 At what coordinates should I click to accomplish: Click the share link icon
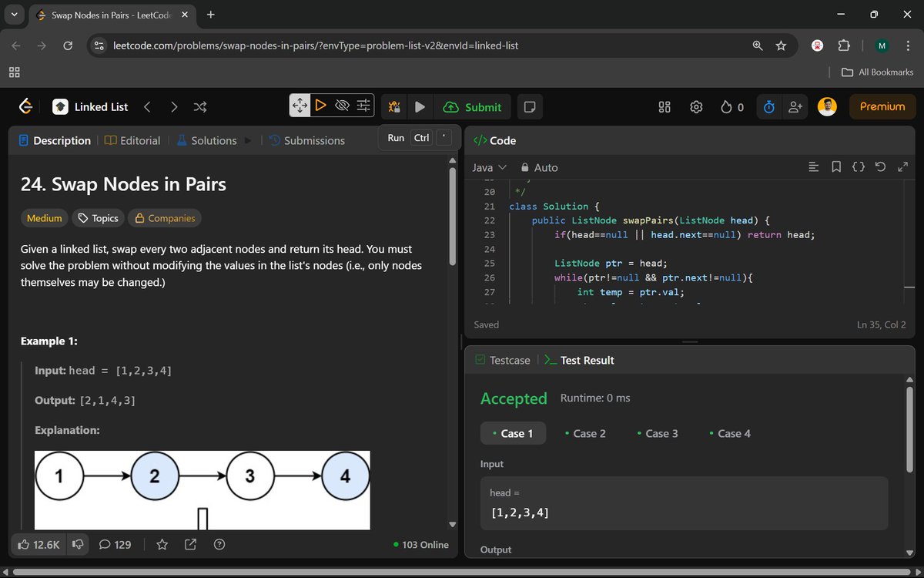[190, 544]
